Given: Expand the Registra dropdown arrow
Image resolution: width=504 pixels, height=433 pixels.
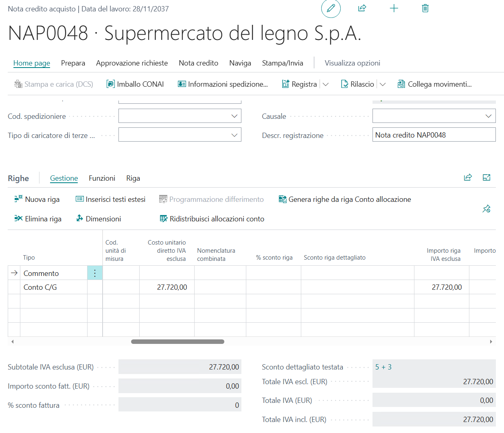Looking at the screenshot, I should pos(326,84).
